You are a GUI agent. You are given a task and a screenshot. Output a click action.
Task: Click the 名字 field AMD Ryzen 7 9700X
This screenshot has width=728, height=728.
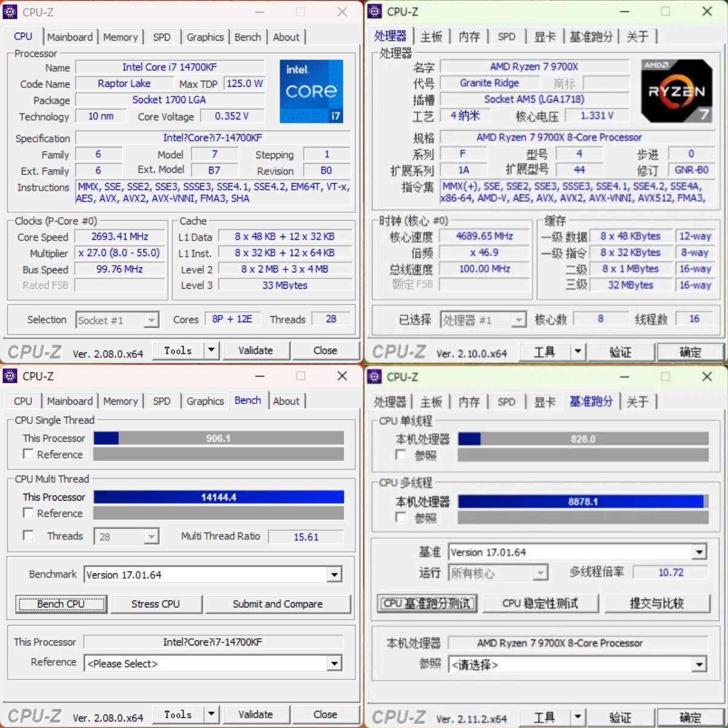[534, 67]
